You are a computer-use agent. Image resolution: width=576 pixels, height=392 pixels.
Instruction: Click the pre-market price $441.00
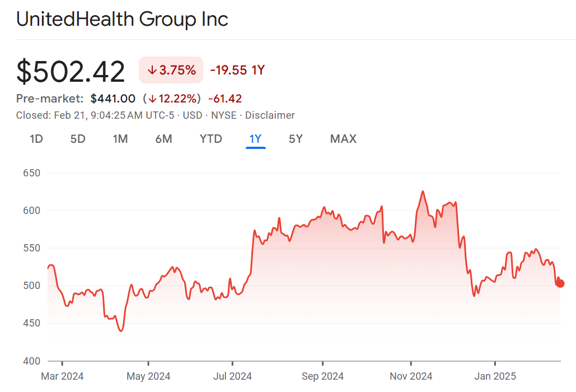coord(113,99)
